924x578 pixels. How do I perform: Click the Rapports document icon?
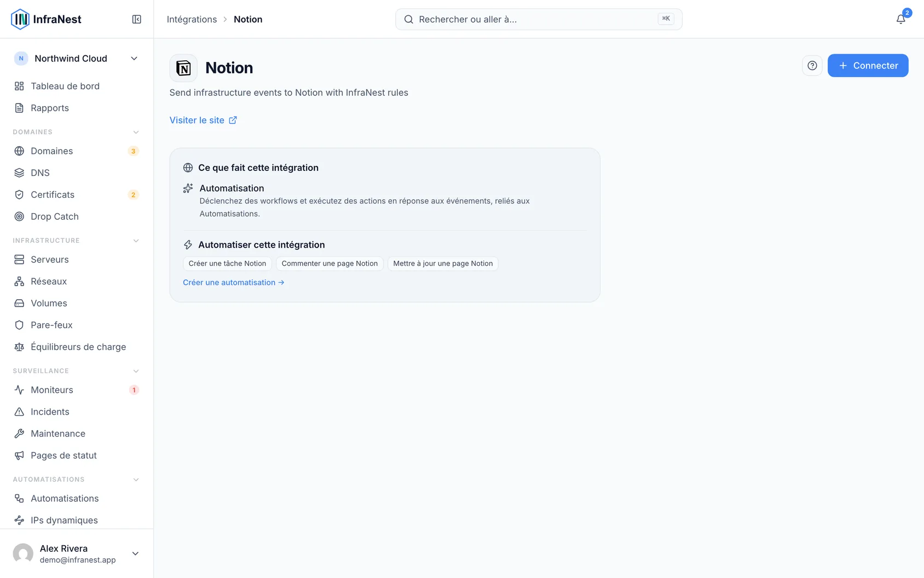[x=19, y=108]
